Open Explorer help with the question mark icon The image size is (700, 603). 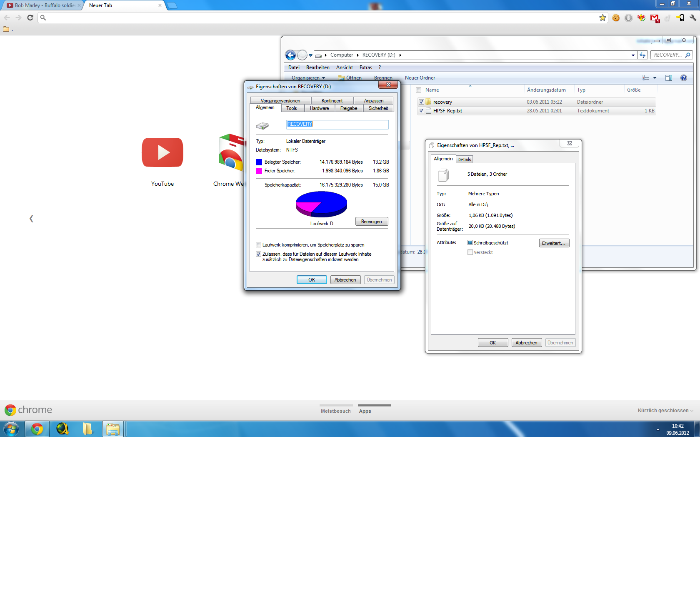click(x=683, y=78)
